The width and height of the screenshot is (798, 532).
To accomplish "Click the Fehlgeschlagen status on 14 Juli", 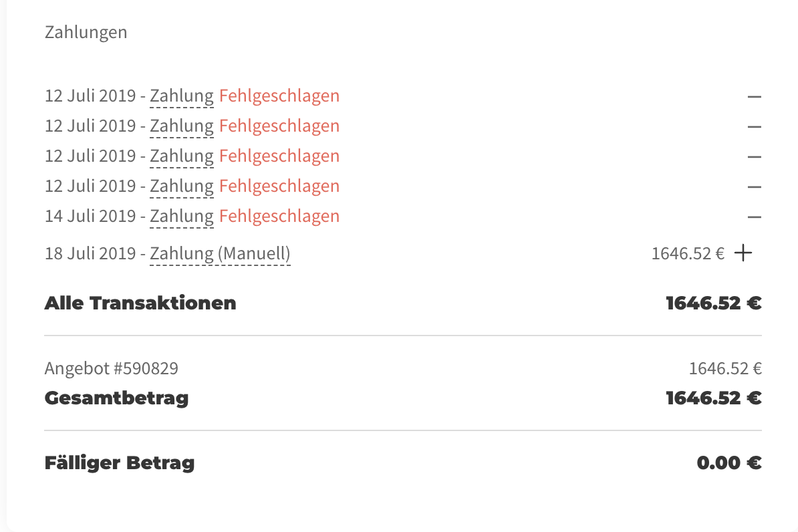I will [x=279, y=216].
